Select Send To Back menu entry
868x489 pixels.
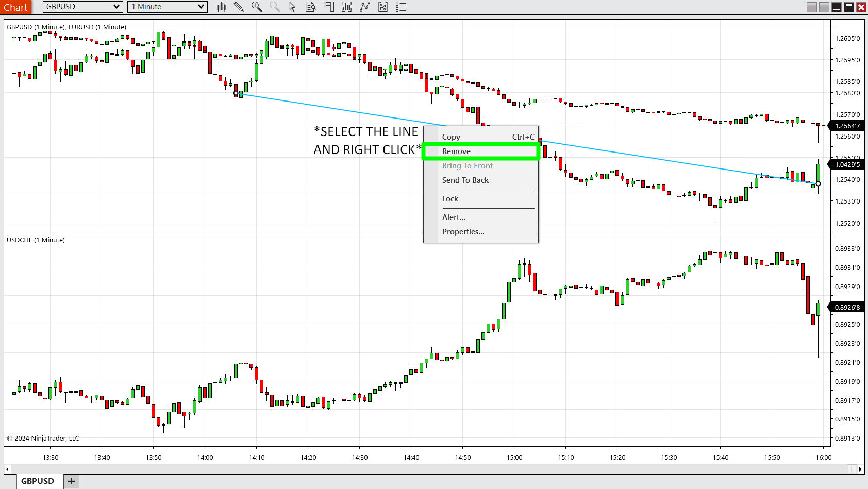point(465,180)
